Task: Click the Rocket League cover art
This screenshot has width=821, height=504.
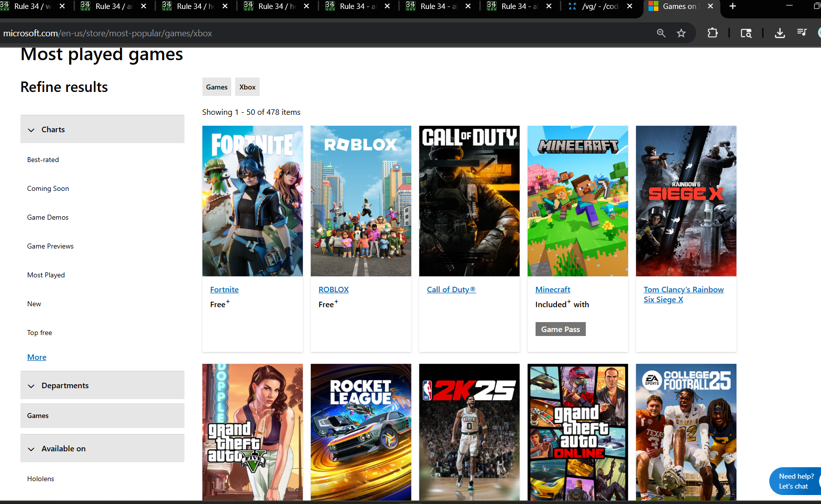Action: click(361, 432)
